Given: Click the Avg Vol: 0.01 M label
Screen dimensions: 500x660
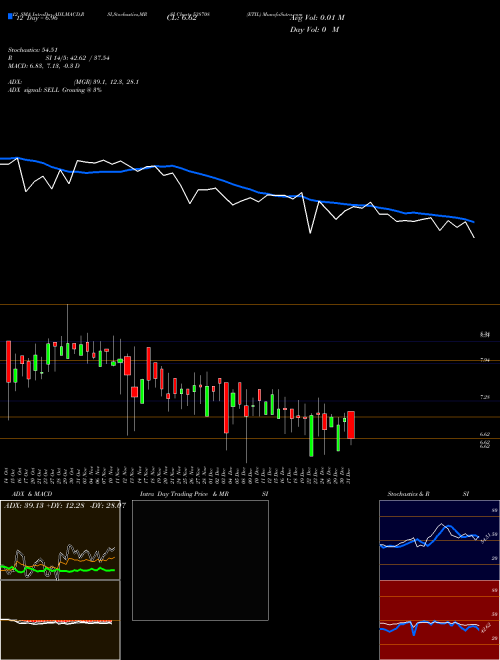Looking at the screenshot, I should pos(317,18).
